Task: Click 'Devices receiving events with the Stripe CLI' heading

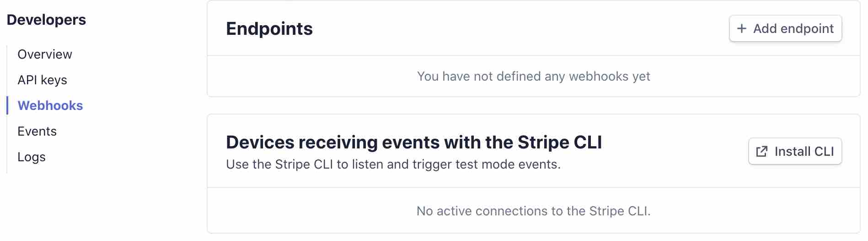Action: (x=413, y=142)
